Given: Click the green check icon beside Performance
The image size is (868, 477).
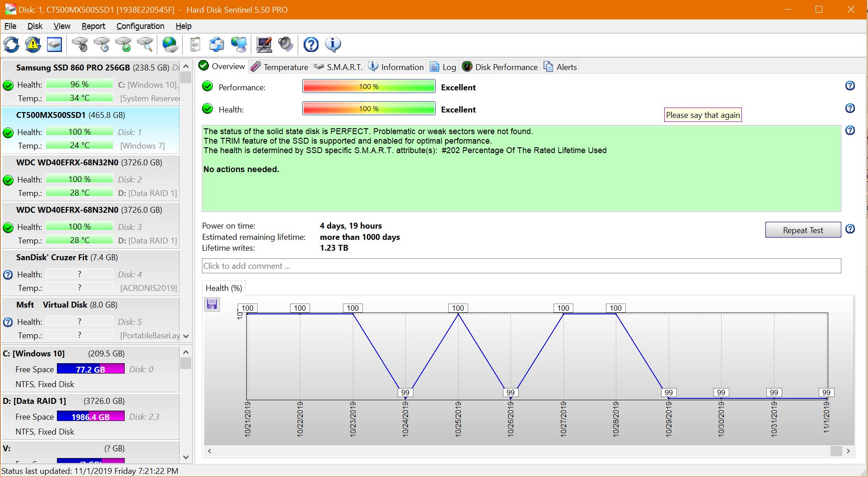Looking at the screenshot, I should [207, 86].
